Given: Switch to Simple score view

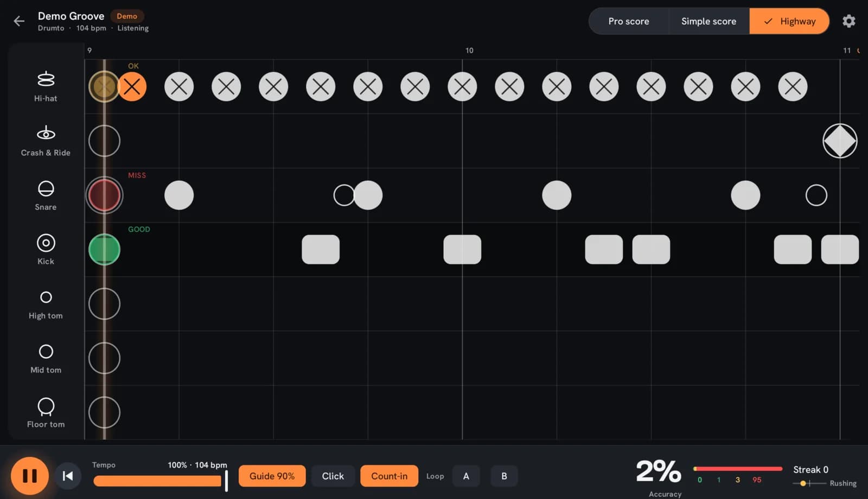Looking at the screenshot, I should 709,21.
